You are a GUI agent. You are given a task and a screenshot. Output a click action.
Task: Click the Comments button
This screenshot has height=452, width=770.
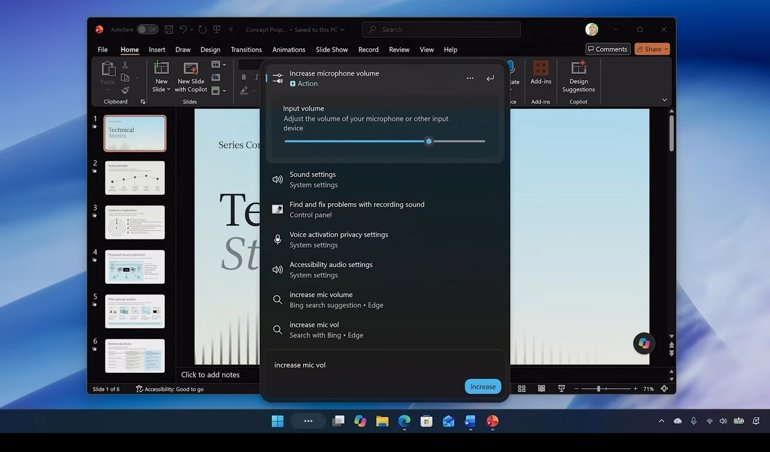(x=607, y=49)
